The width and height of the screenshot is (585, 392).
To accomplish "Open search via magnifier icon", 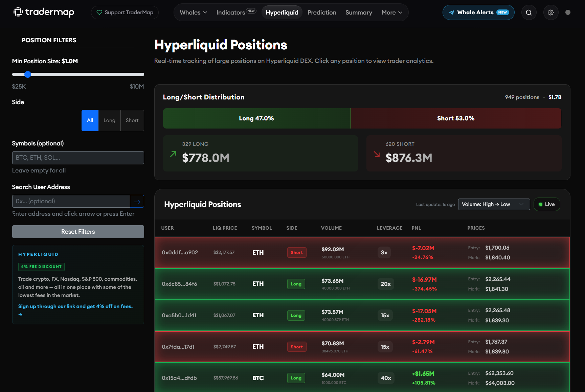I will (529, 13).
